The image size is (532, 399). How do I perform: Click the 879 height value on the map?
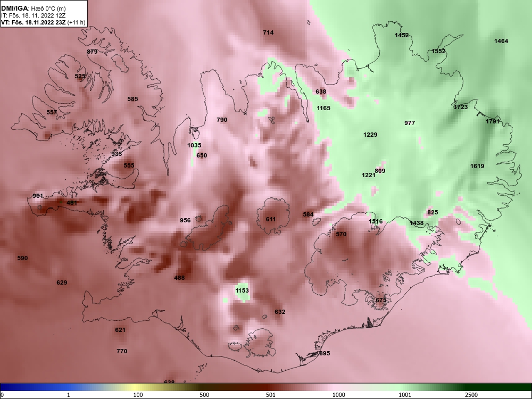(x=92, y=52)
